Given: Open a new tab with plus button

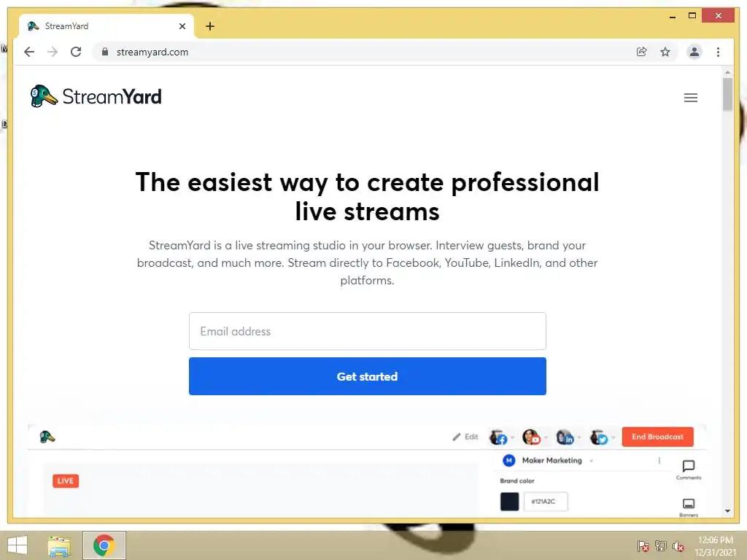Looking at the screenshot, I should tap(209, 26).
